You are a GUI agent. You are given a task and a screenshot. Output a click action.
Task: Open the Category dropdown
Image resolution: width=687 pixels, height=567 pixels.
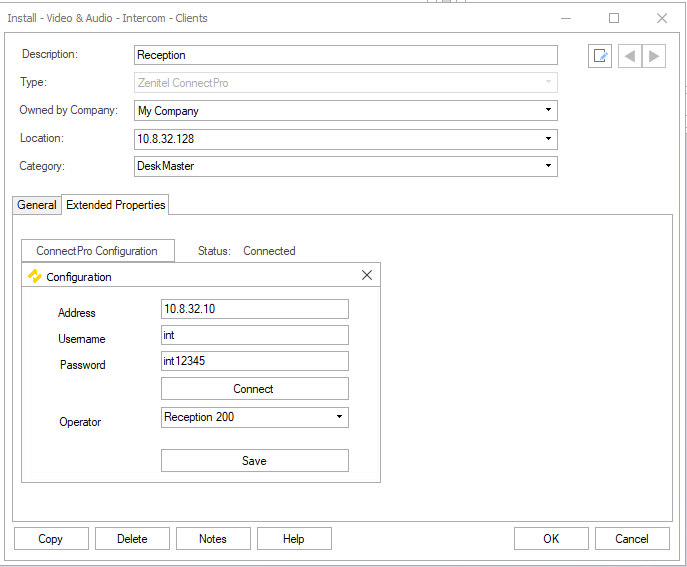(x=548, y=166)
